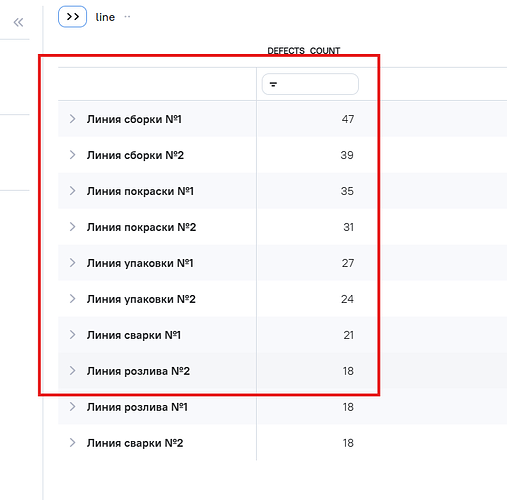Select the defect value 47 cell
Screen dimensions: 507x500
click(348, 119)
